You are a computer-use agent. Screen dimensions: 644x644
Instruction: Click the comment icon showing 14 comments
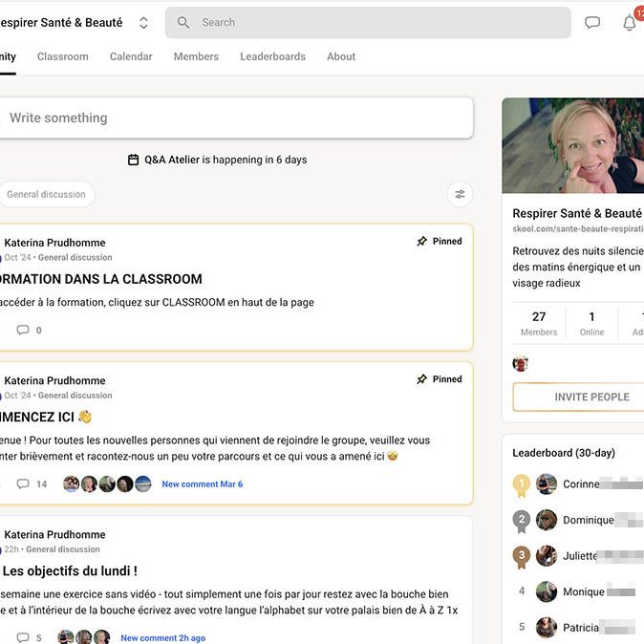(23, 484)
